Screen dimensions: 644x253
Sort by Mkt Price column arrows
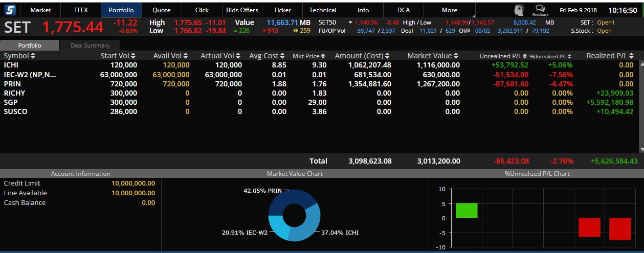323,56
